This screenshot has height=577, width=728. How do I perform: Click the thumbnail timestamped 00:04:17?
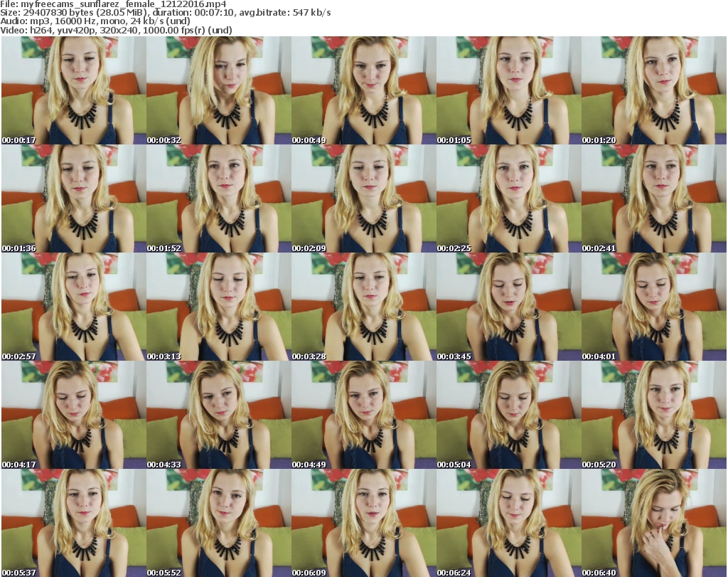pos(74,415)
